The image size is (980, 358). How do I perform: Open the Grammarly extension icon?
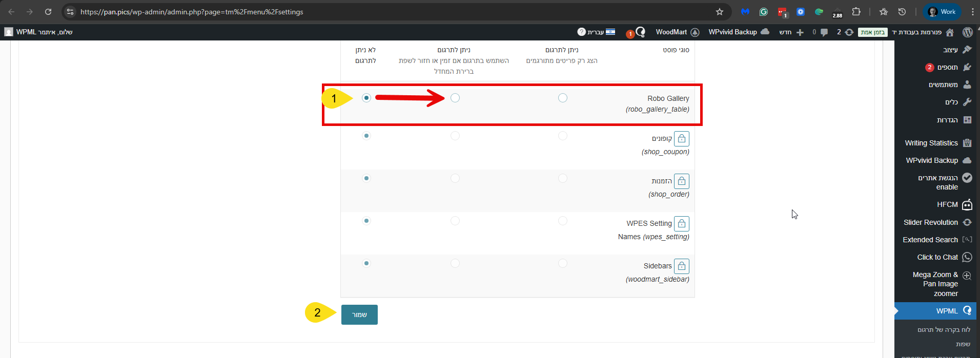click(764, 12)
